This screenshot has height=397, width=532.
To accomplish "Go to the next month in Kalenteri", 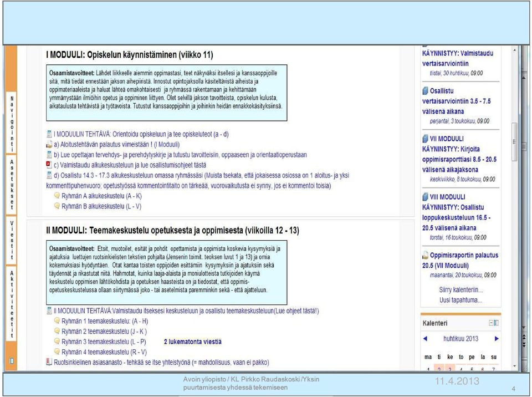I will point(497,339).
